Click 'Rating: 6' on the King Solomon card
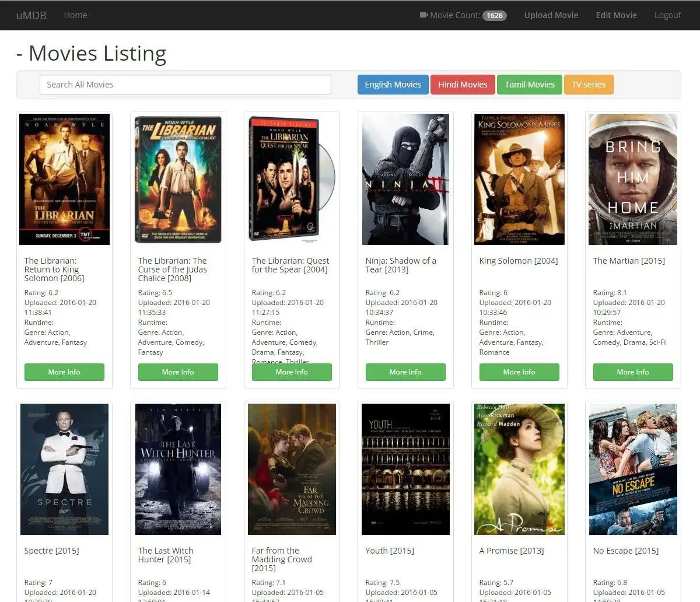Screen dimensions: 700x602 [494, 293]
